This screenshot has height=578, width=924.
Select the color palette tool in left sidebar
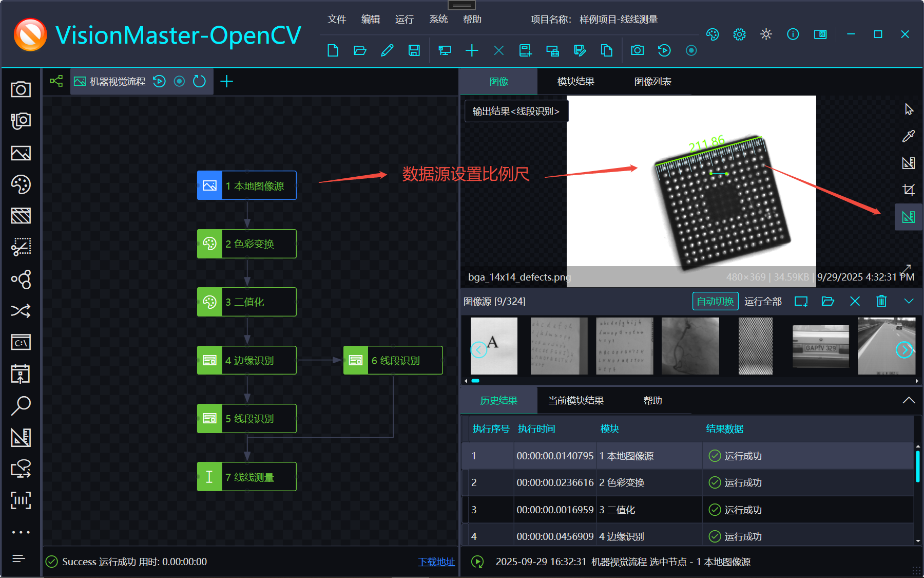(x=21, y=184)
